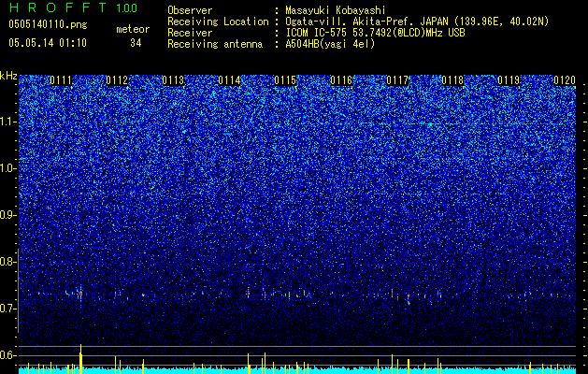Viewport: 588px width, 374px height.
Task: Click the 0116 time marker
Action: [341, 80]
